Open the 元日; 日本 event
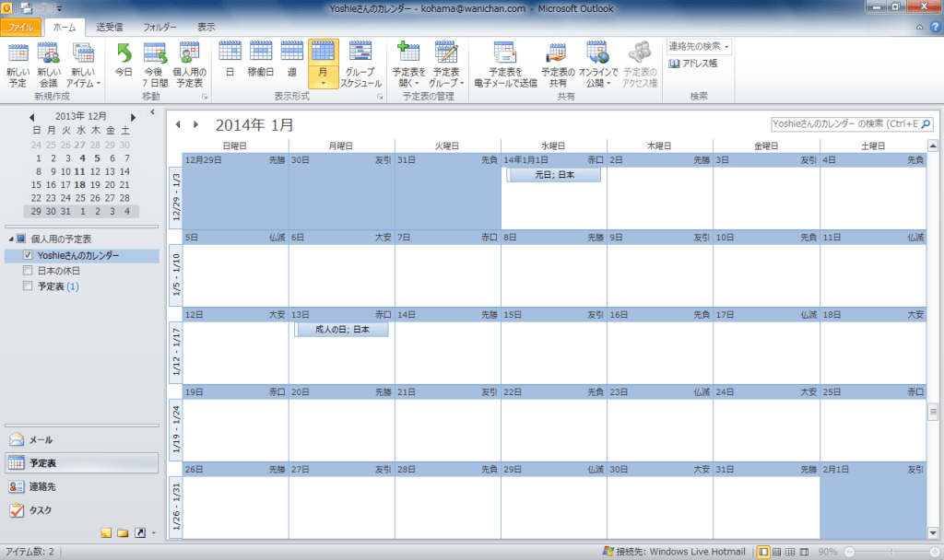Viewport: 944px width, 560px height. tap(554, 175)
